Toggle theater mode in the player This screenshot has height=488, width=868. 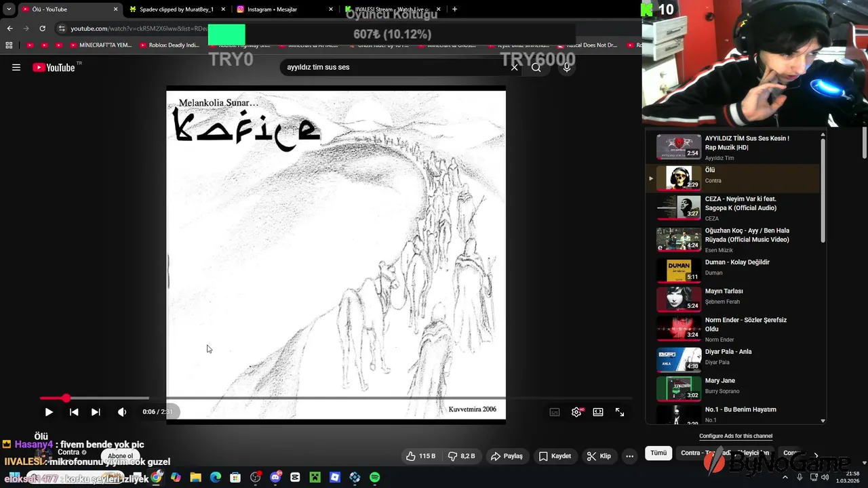[598, 411]
